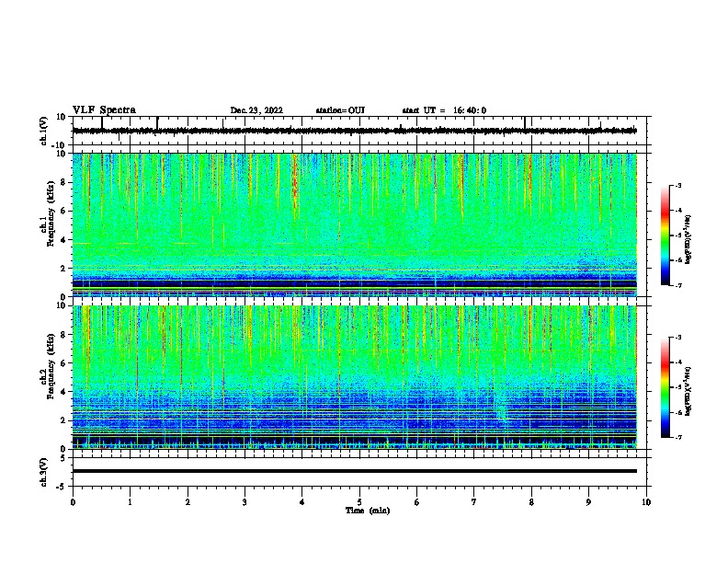Click the "station=OUI" header label
The image size is (728, 563).
[340, 110]
